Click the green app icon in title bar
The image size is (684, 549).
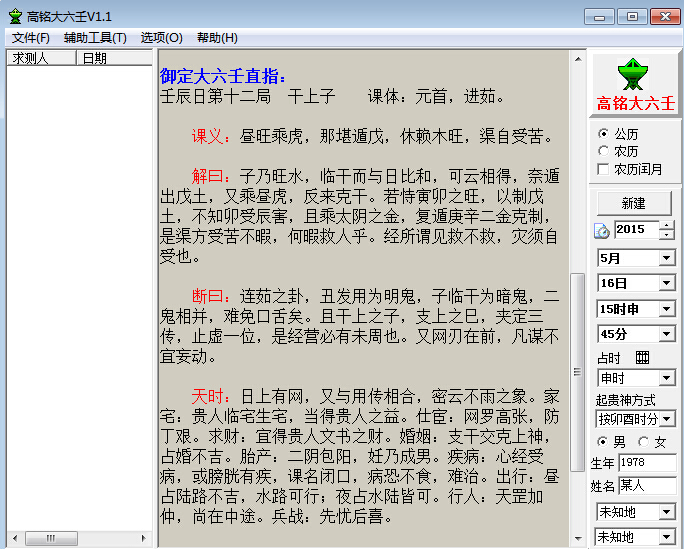pos(15,17)
